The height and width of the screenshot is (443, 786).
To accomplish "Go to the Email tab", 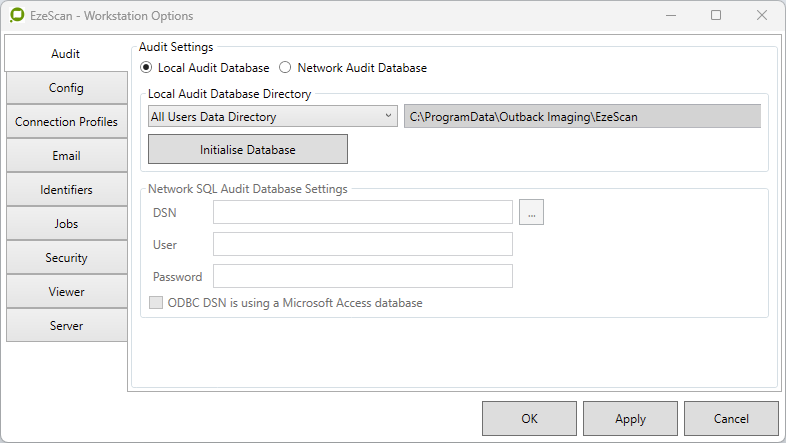I will pyautogui.click(x=66, y=156).
